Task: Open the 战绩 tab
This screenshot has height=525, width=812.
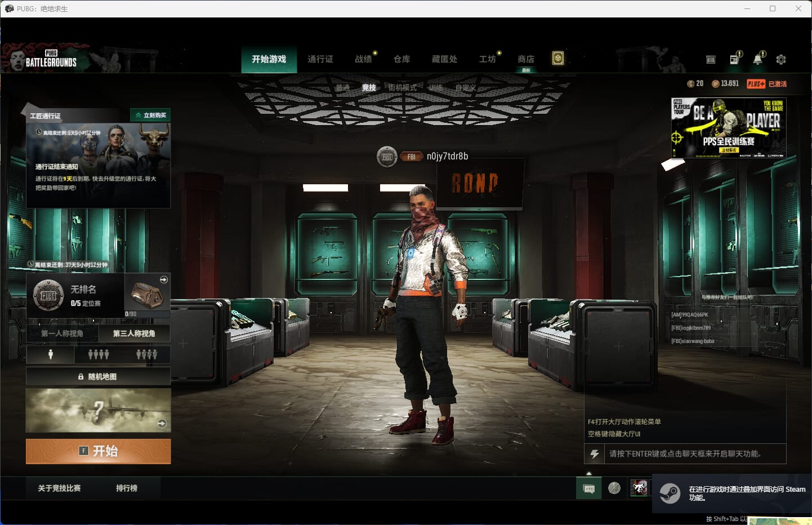Action: pos(364,59)
